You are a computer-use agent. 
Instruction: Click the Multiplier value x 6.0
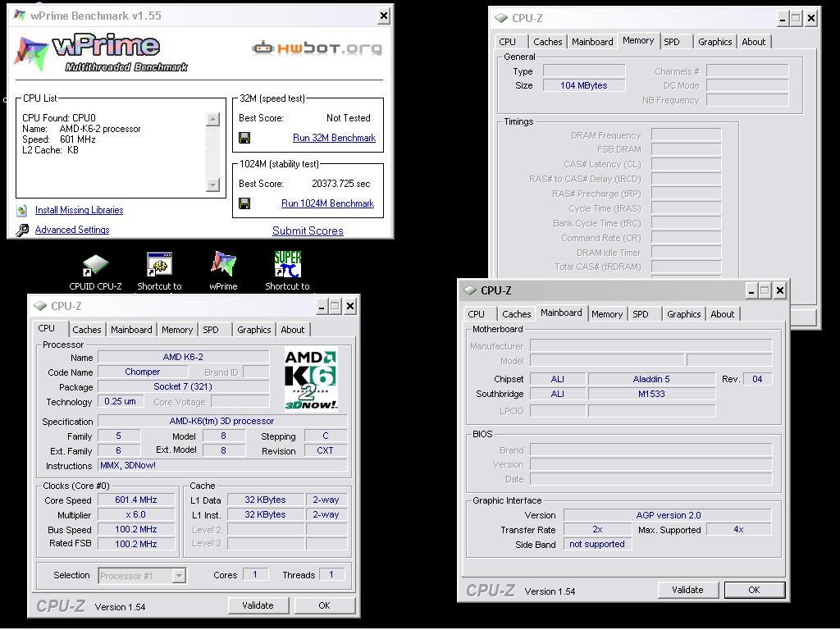[136, 515]
